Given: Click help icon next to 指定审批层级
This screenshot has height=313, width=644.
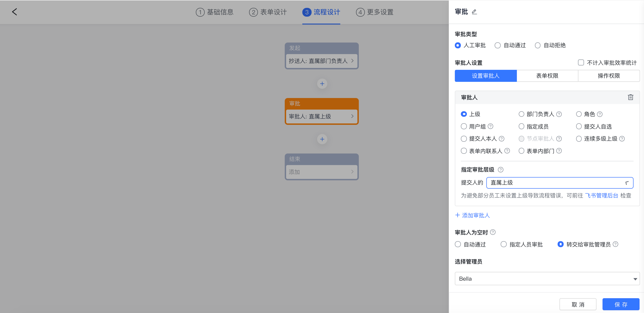Looking at the screenshot, I should tap(500, 170).
